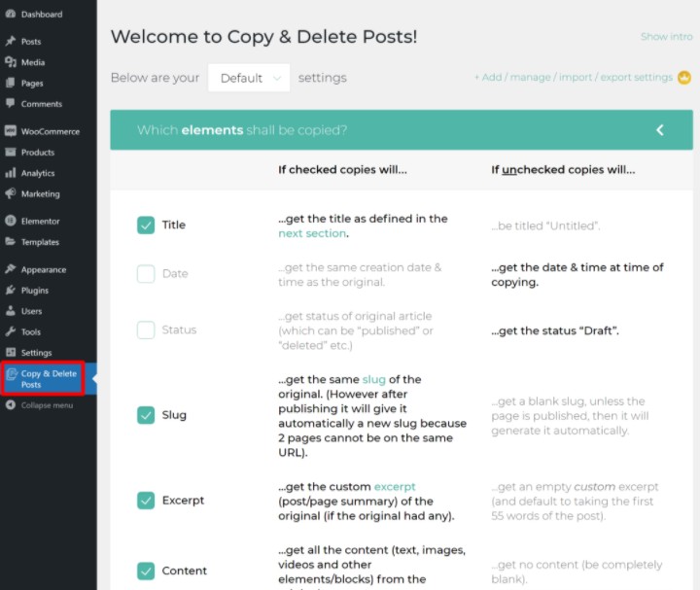Click the Elementor icon in sidebar
This screenshot has height=590, width=700.
pyautogui.click(x=10, y=222)
